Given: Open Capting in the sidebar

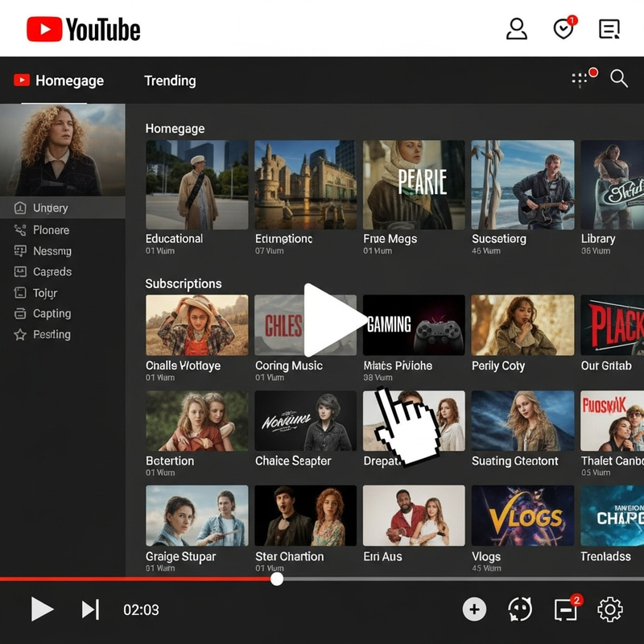Looking at the screenshot, I should [52, 314].
